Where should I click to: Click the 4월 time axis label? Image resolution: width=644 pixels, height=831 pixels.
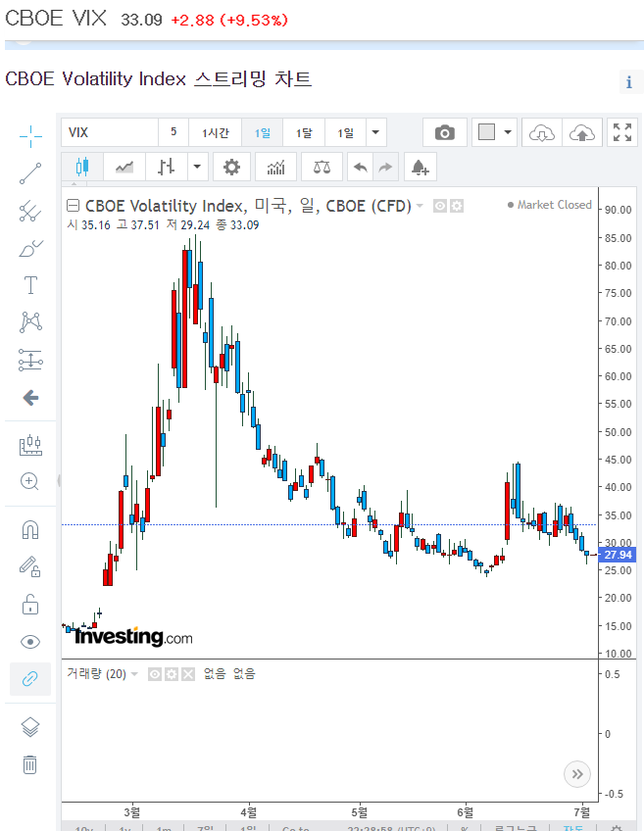click(249, 812)
